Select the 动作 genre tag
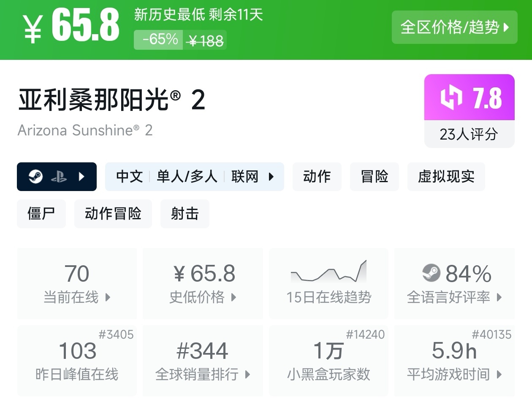 (x=317, y=177)
